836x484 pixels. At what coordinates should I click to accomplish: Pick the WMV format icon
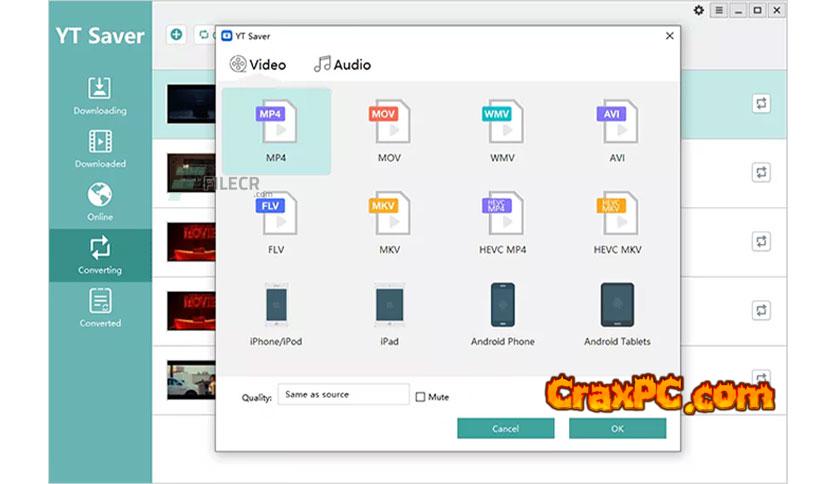pyautogui.click(x=502, y=124)
